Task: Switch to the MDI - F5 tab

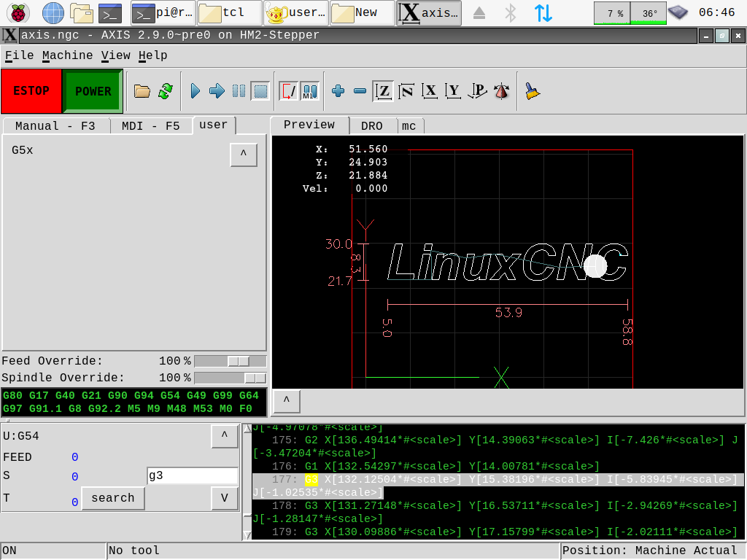Action: coord(151,125)
